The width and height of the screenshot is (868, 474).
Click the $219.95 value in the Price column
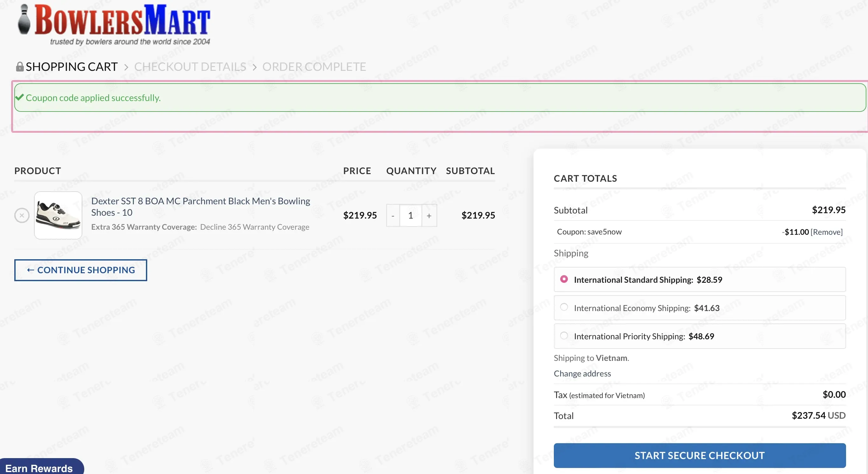[360, 215]
